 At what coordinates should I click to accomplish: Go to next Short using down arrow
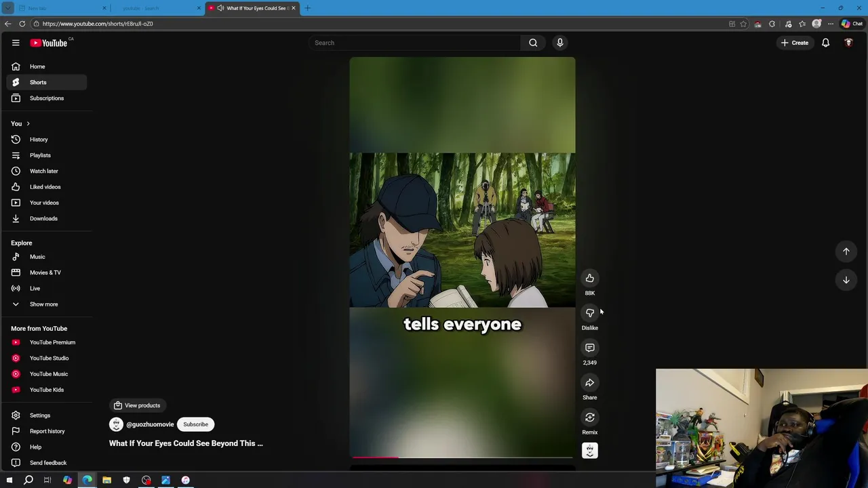pyautogui.click(x=846, y=280)
